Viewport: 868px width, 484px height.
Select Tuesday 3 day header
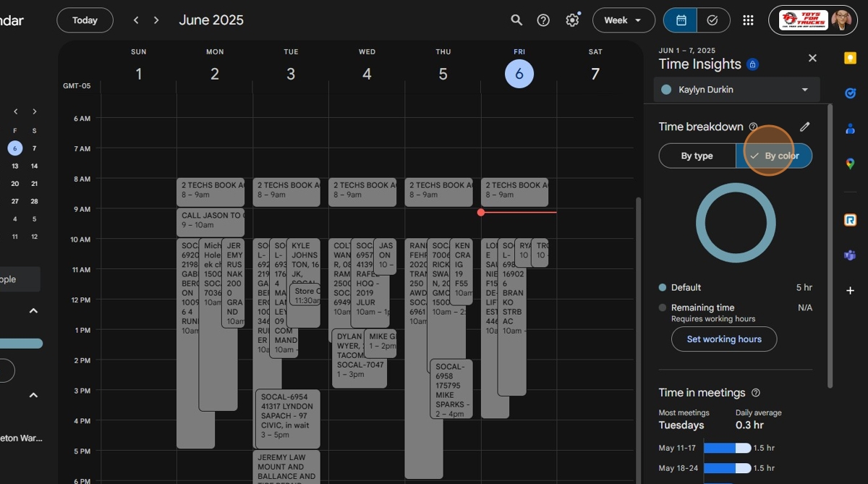(x=291, y=74)
